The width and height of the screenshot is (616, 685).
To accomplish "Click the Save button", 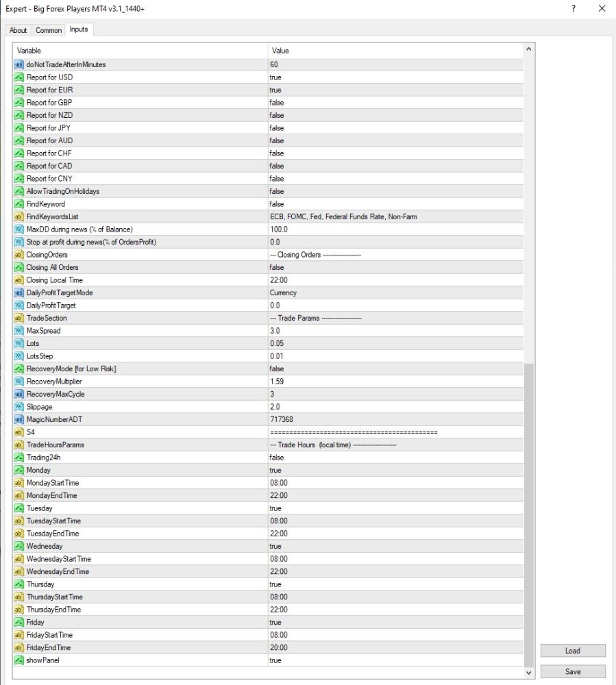I will pos(573,671).
